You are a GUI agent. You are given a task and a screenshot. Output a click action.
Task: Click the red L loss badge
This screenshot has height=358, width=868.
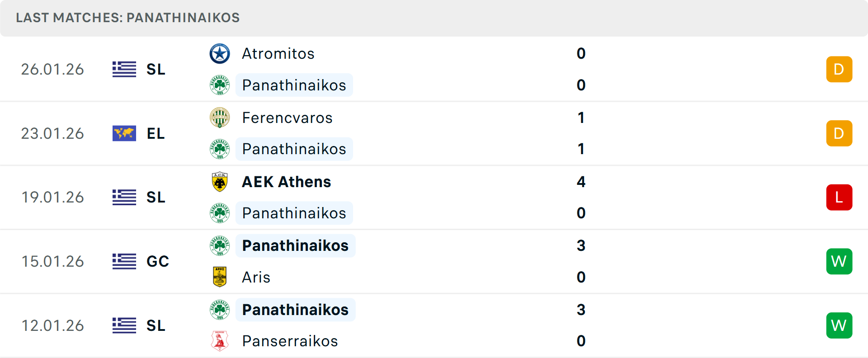(x=839, y=198)
